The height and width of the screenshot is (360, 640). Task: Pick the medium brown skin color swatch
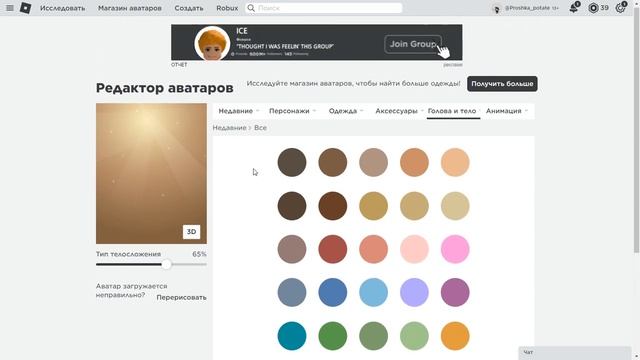pos(333,162)
